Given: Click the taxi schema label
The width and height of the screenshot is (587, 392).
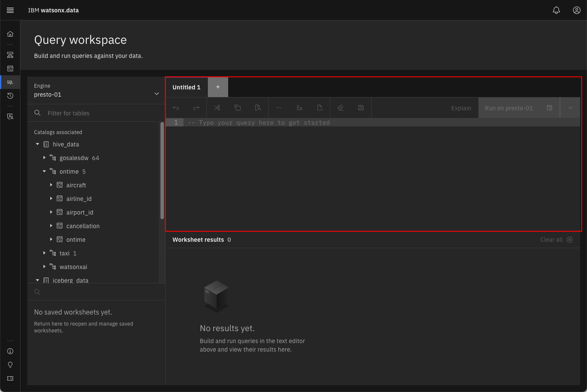Looking at the screenshot, I should (x=65, y=253).
